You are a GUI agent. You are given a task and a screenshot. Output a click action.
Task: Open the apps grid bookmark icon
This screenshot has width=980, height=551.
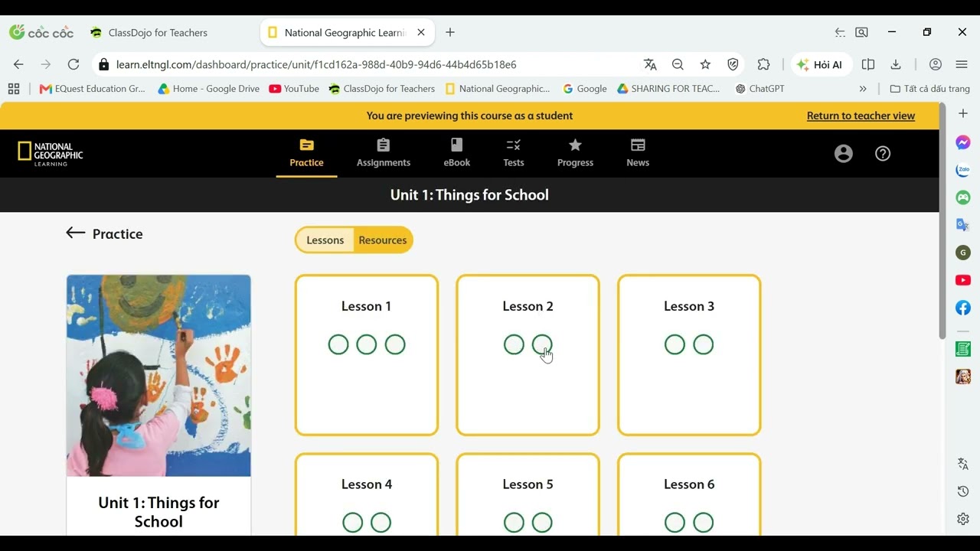tap(14, 89)
